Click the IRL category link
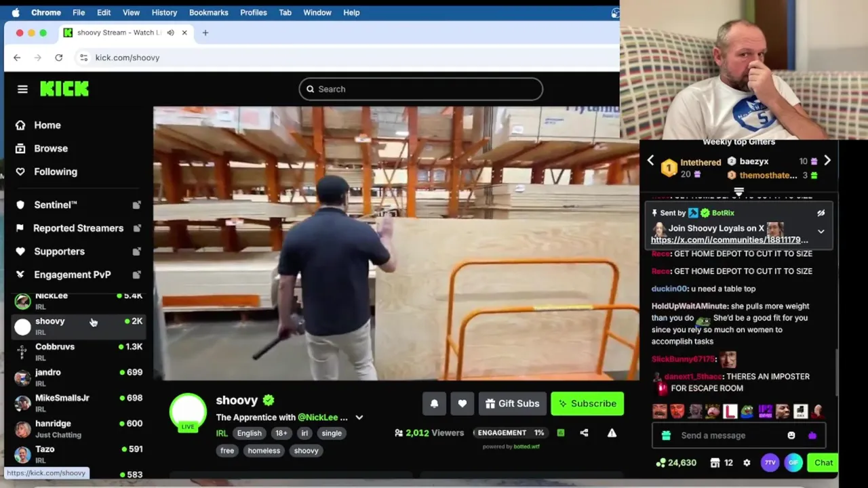The width and height of the screenshot is (868, 488). click(222, 433)
